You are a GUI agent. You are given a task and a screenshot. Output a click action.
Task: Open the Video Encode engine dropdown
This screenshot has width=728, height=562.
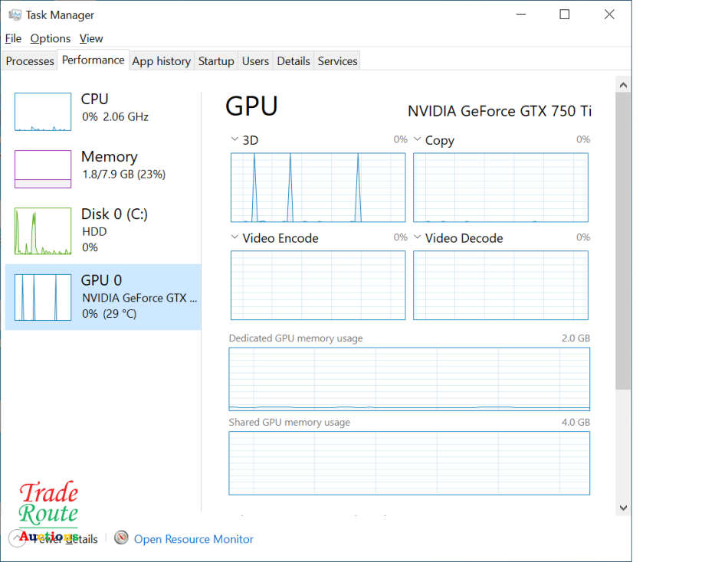tap(235, 238)
